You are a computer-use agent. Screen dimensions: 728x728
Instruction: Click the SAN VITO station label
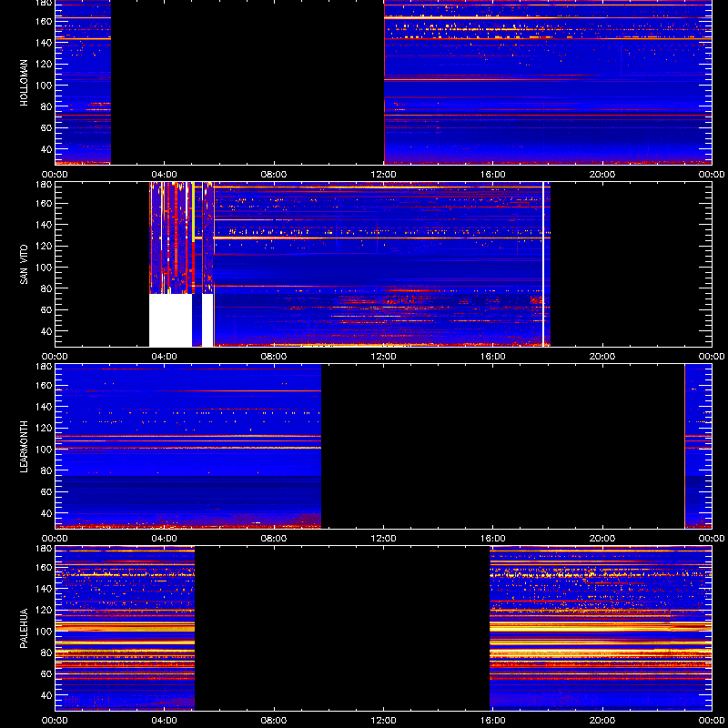pos(25,265)
